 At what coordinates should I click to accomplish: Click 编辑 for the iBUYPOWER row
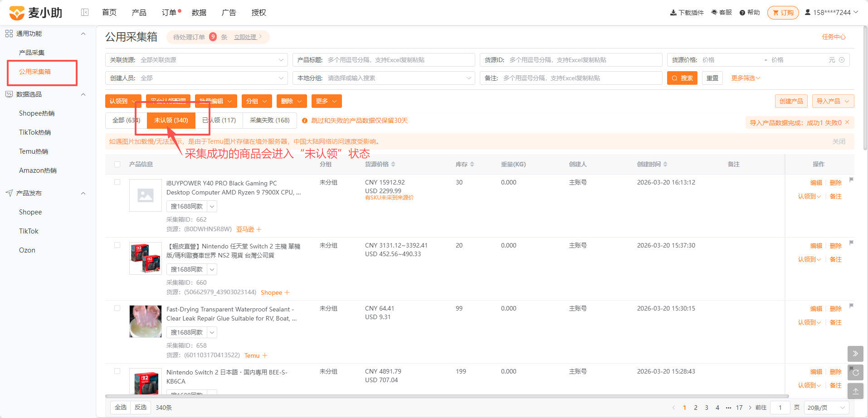tap(816, 183)
